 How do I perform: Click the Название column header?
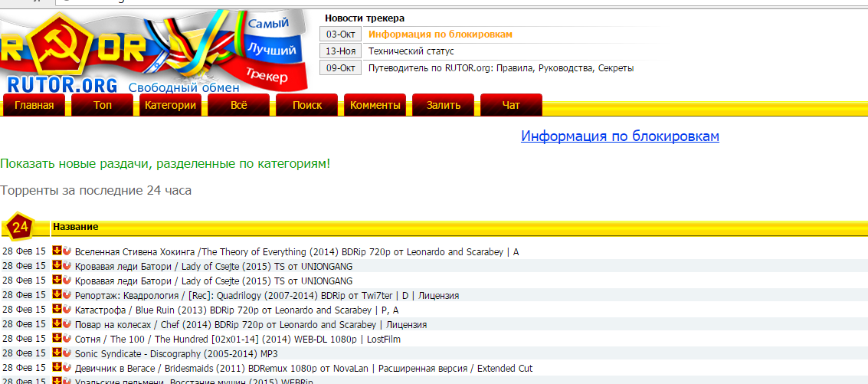76,227
